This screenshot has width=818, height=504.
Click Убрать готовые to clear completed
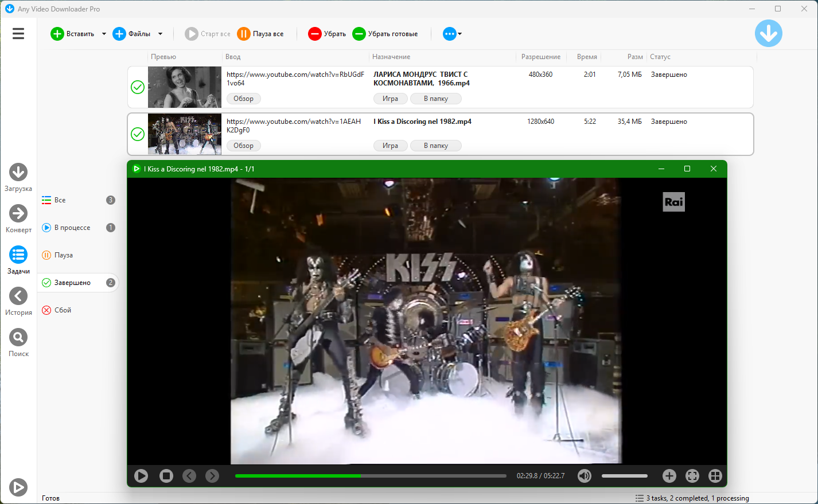385,34
